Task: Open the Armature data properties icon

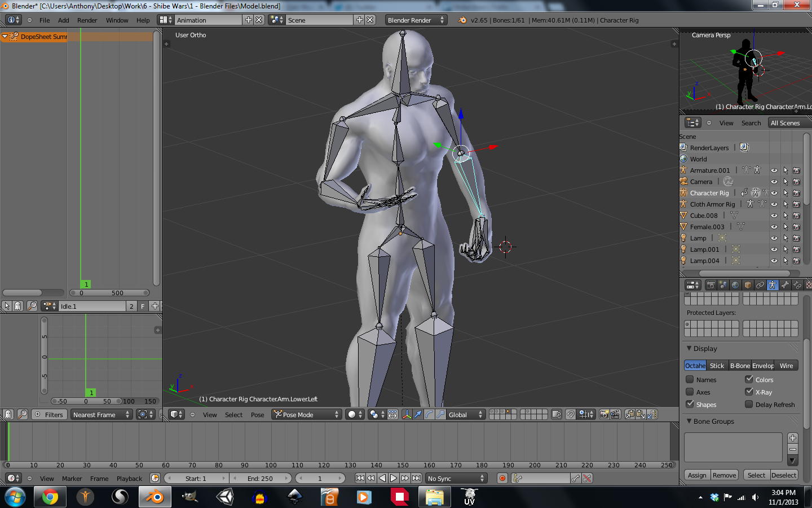Action: 773,285
